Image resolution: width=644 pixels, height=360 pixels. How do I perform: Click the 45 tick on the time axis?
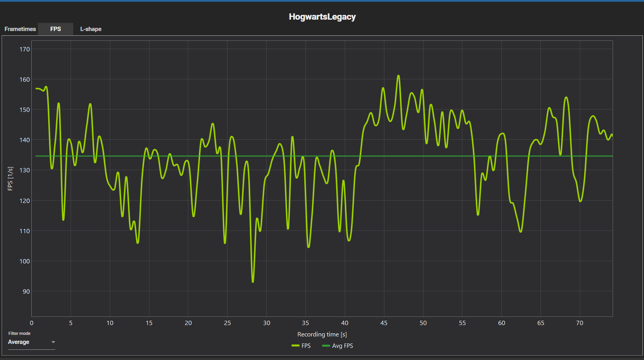tap(384, 323)
